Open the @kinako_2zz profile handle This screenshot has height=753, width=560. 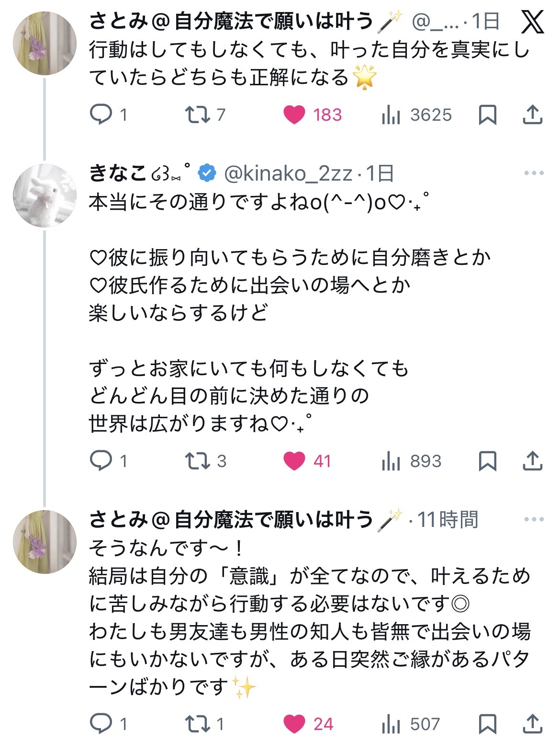[288, 173]
